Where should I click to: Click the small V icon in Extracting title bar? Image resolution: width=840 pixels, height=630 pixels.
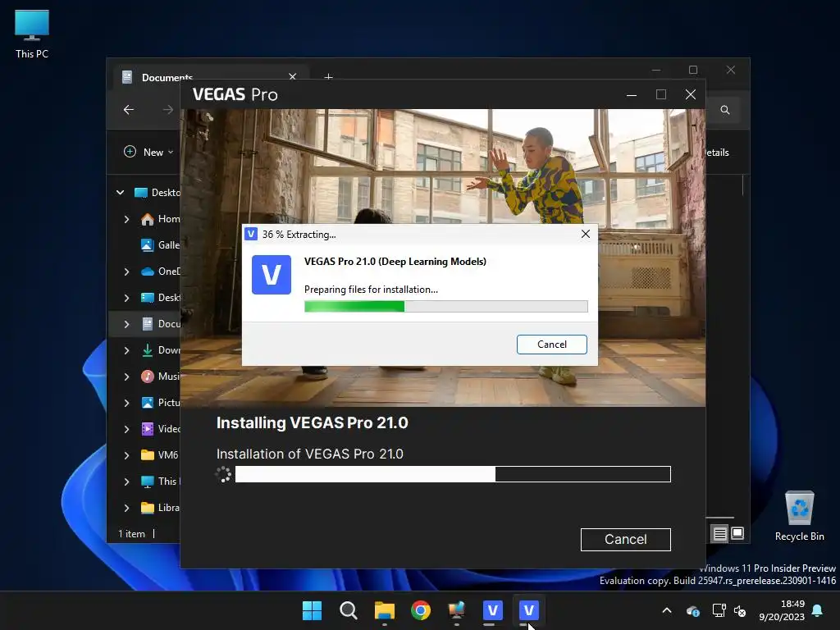click(x=251, y=234)
